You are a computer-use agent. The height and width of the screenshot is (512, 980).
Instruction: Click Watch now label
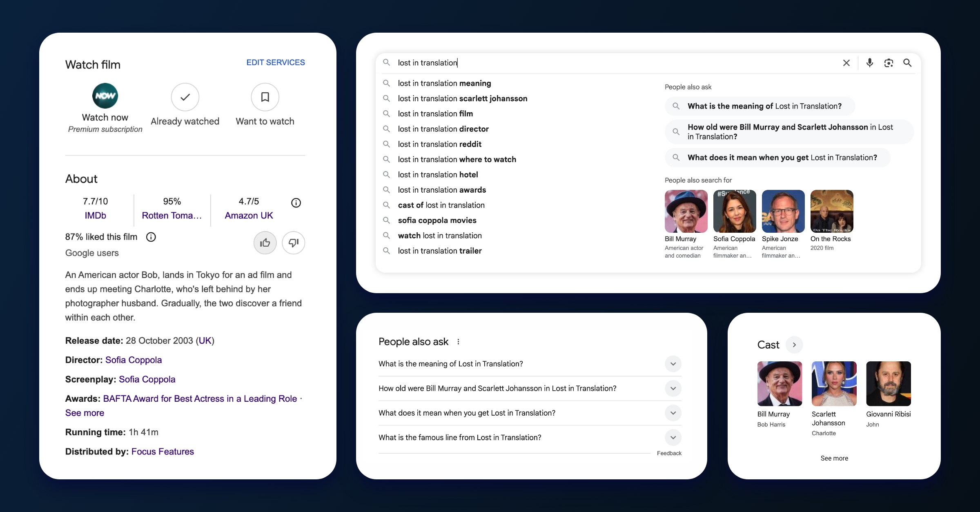tap(105, 118)
